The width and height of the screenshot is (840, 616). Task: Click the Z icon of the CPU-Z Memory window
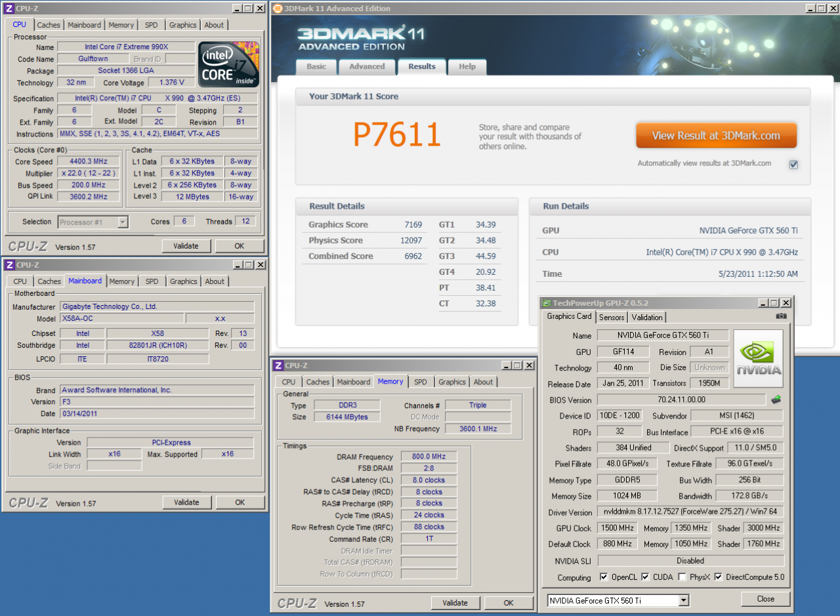278,365
